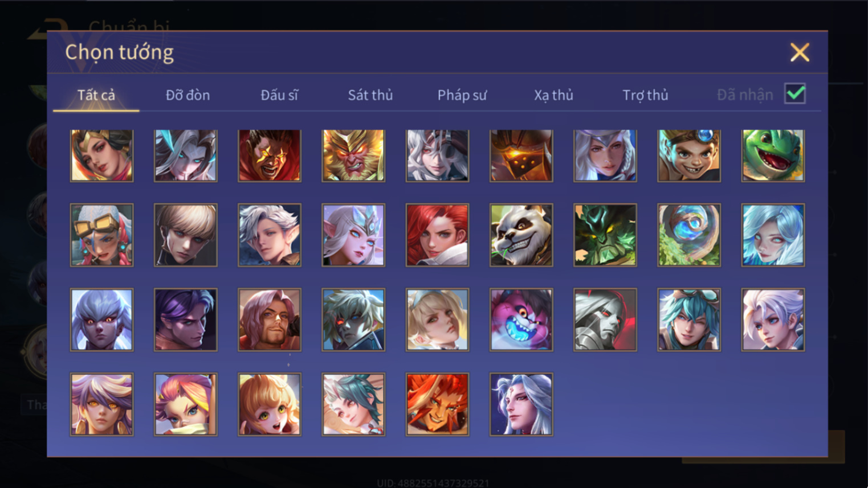
Task: Close the Chọn tướng dialog
Action: coord(800,52)
